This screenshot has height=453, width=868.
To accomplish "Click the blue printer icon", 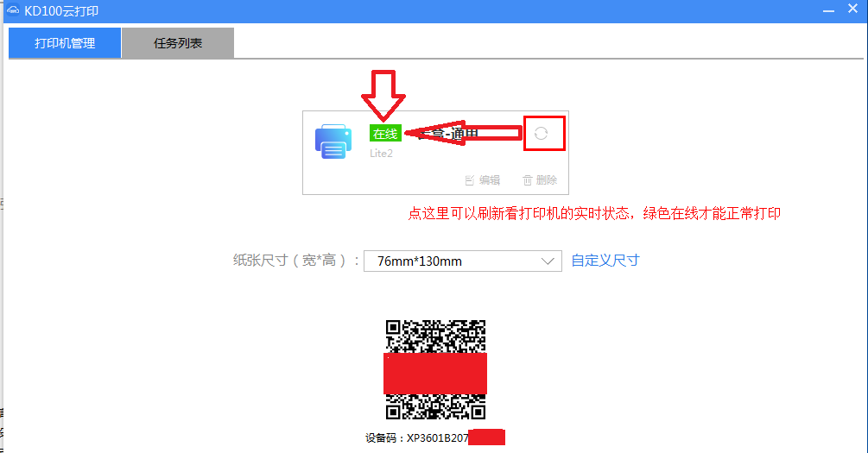I will click(x=333, y=142).
